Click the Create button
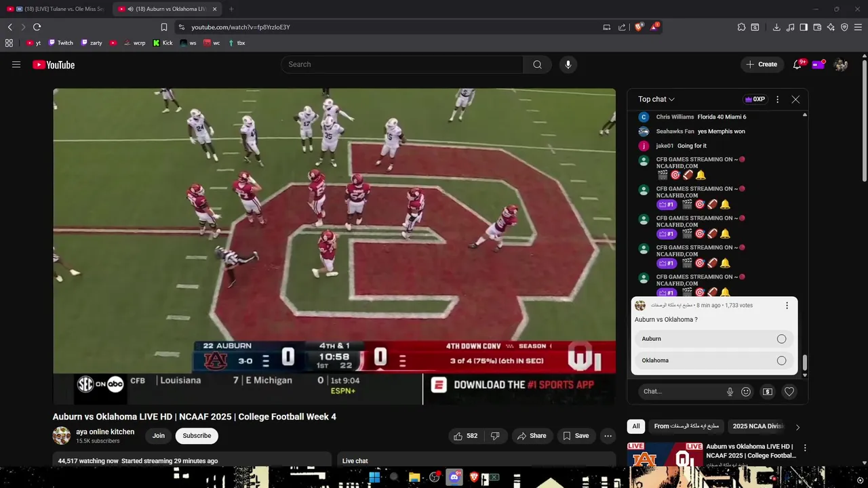The image size is (868, 488). pyautogui.click(x=762, y=64)
